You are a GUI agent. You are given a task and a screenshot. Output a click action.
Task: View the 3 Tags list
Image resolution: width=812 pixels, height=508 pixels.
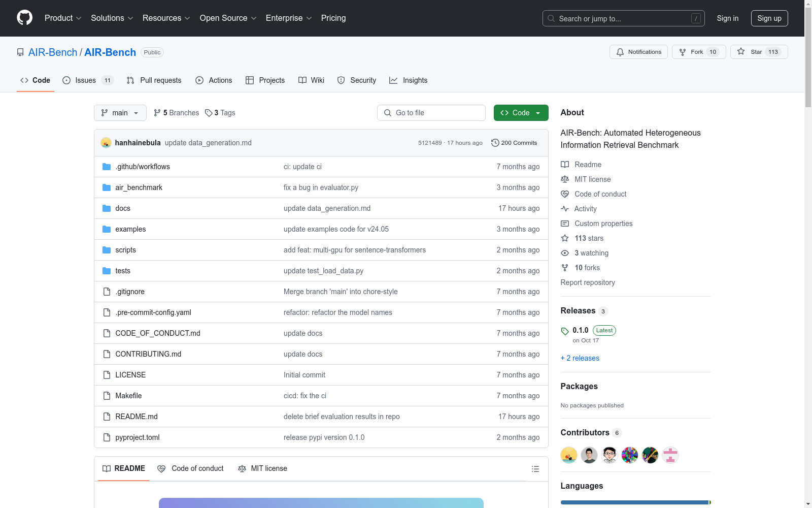coord(220,113)
